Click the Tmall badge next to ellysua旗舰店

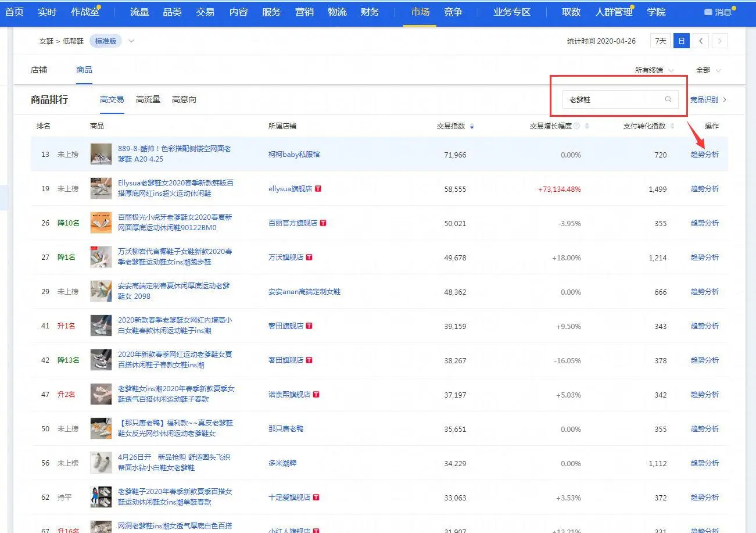coord(318,189)
